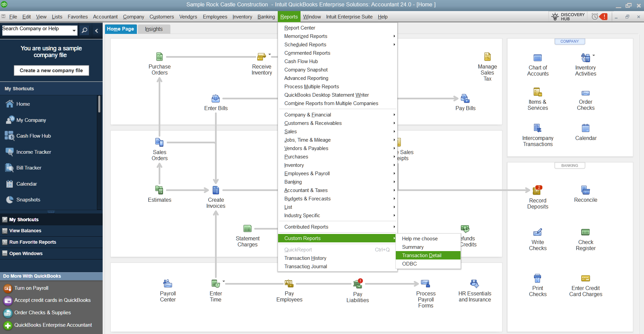Screen dimensions: 644x334
Task: Open the Discovery Hub
Action: click(568, 16)
